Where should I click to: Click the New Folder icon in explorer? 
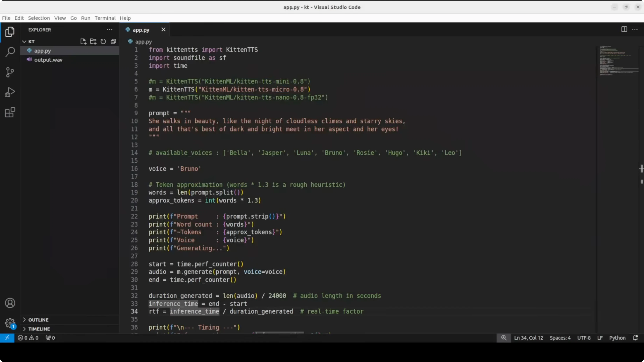(93, 41)
